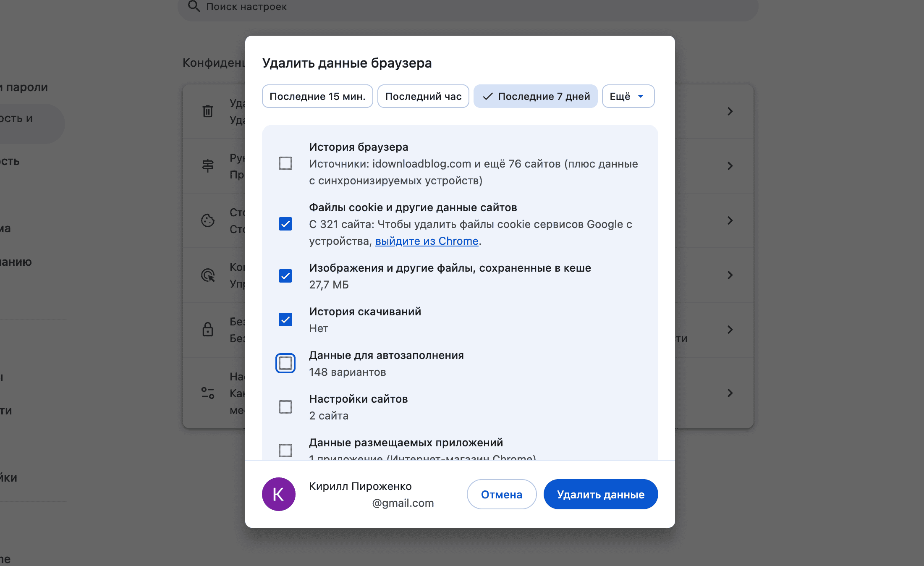The image size is (924, 566).
Task: Uncheck Файлы cookie и другие данные сайтов
Action: coord(285,224)
